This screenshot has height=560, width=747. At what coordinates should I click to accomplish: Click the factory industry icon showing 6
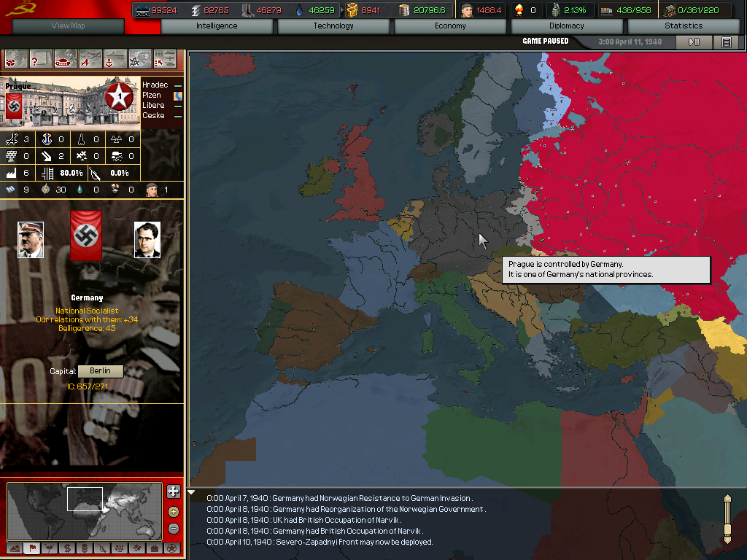(x=11, y=173)
